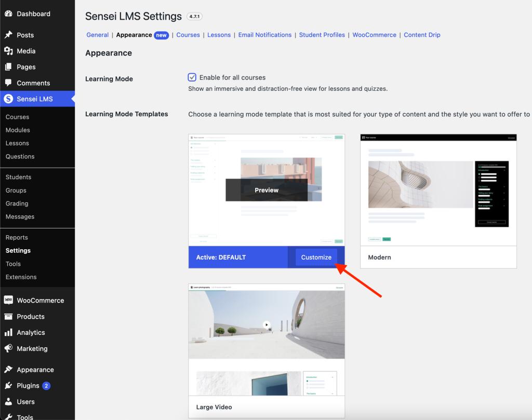Image resolution: width=532 pixels, height=420 pixels.
Task: Open Courses submenu under Sensei LMS
Action: coord(17,117)
